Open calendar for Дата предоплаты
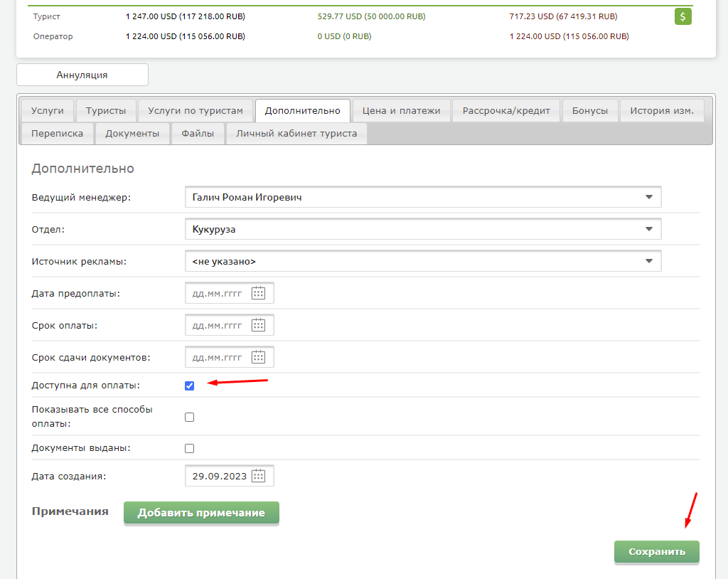728x579 pixels. coord(258,293)
